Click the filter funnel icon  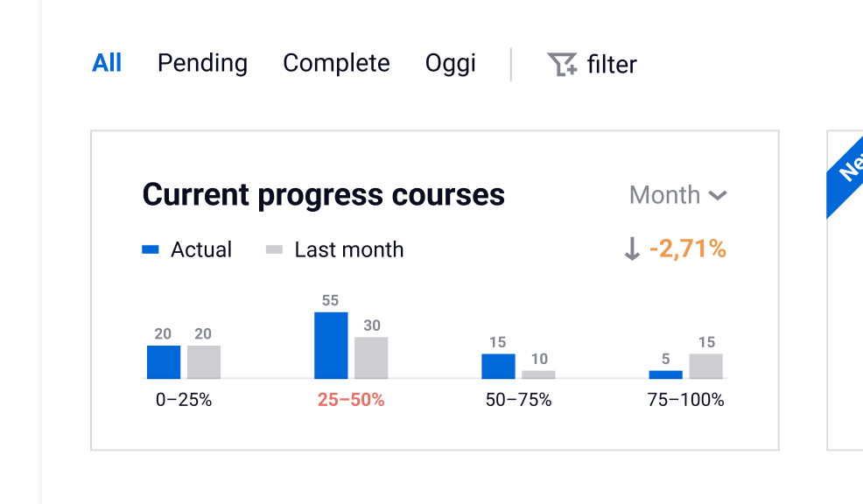[561, 64]
